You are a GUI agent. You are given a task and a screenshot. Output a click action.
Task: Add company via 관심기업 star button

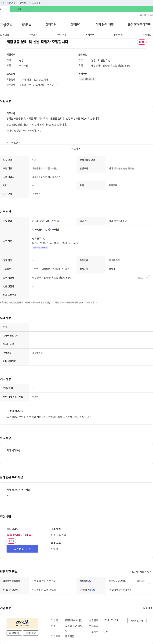click(x=14, y=633)
